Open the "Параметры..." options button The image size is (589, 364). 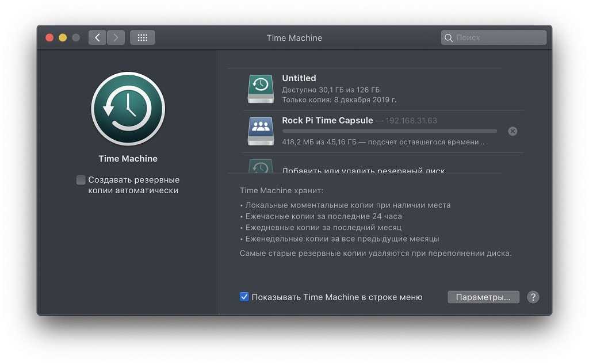pyautogui.click(x=483, y=297)
